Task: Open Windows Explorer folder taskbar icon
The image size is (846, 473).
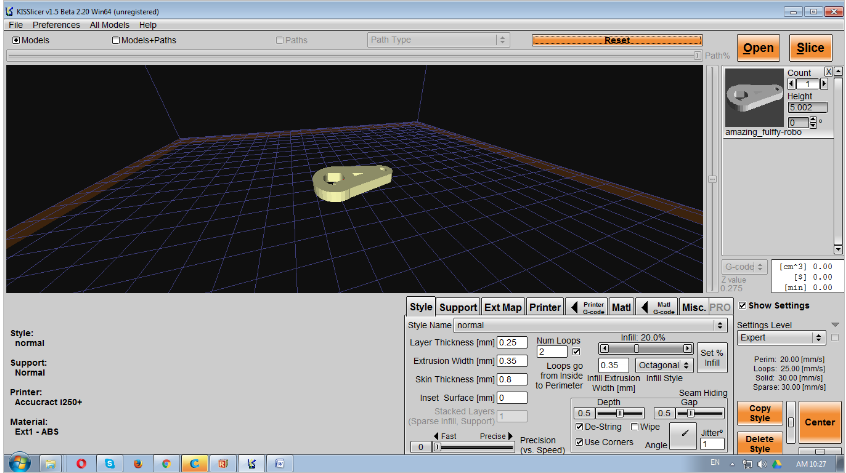Action: [50, 463]
